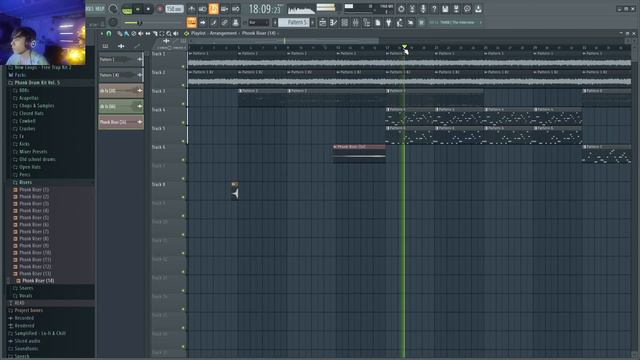Click the highlighted orange typing keyboard icon
This screenshot has width=640, height=360.
click(x=191, y=22)
